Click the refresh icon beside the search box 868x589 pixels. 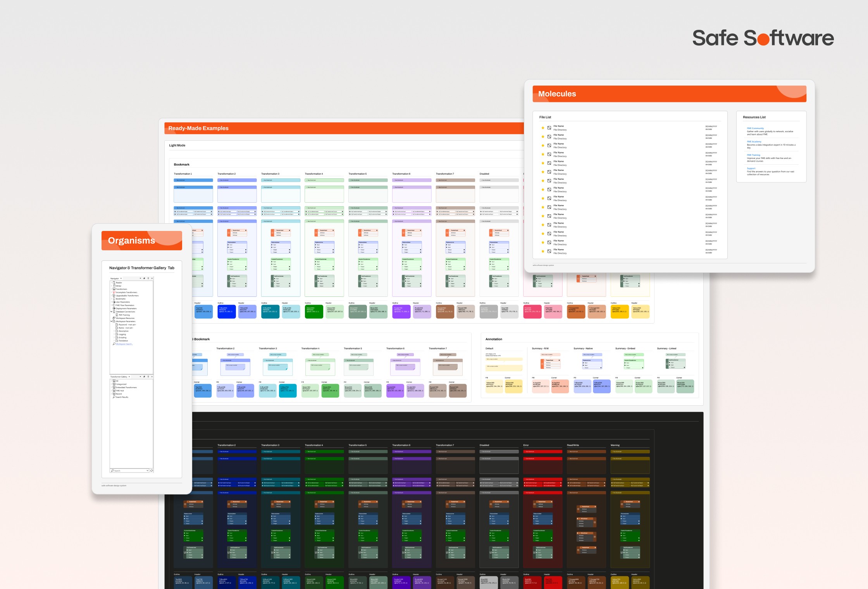(152, 470)
